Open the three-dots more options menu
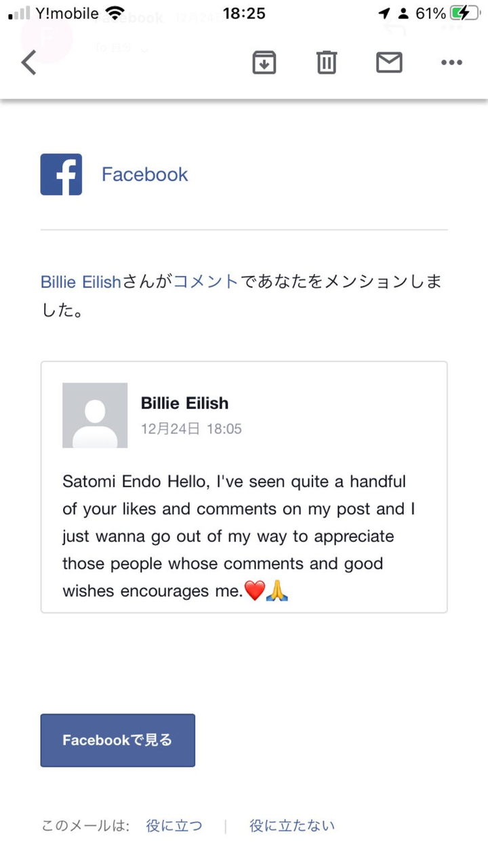Screen dimensions: 488x868 (x=451, y=62)
